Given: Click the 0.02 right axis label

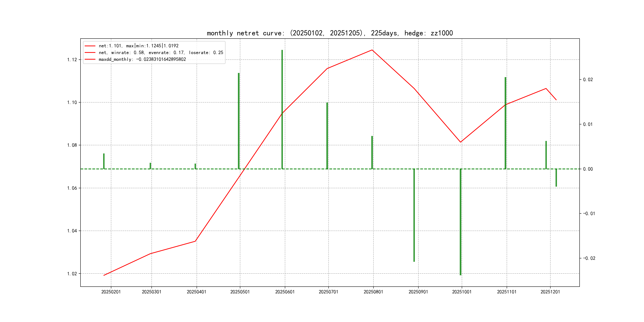Looking at the screenshot, I should 588,80.
